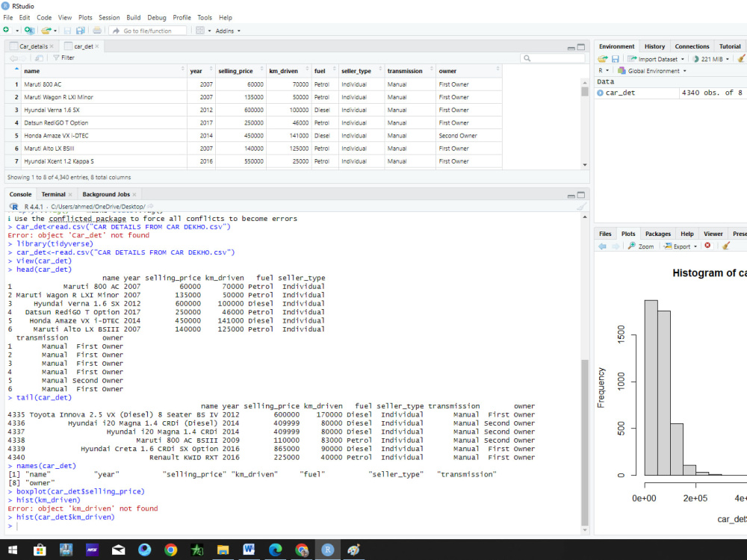The width and height of the screenshot is (747, 560).
Task: Open Microsoft Edge from taskbar
Action: (275, 550)
